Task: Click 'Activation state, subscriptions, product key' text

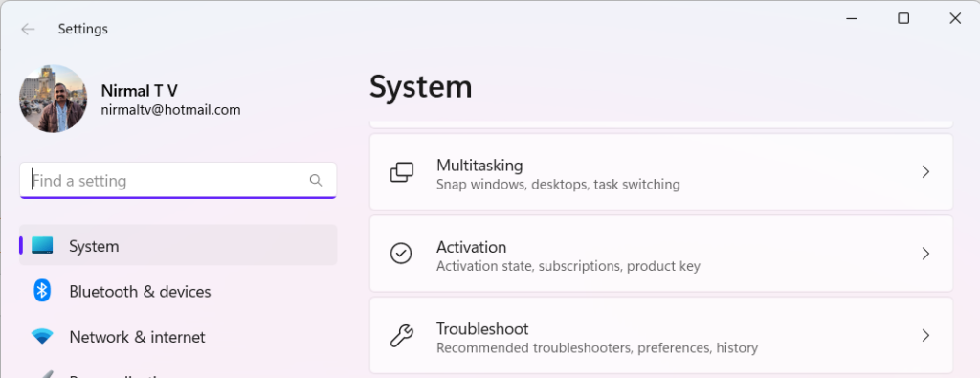Action: (x=568, y=266)
